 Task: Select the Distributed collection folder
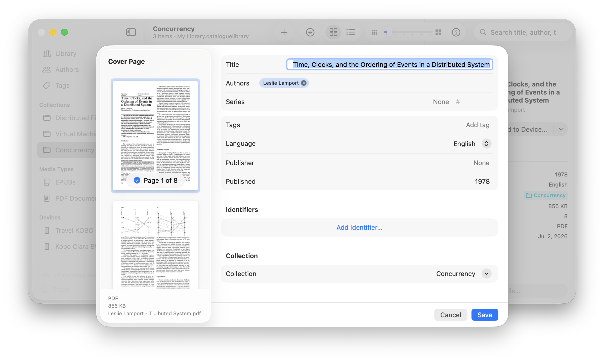[67, 118]
